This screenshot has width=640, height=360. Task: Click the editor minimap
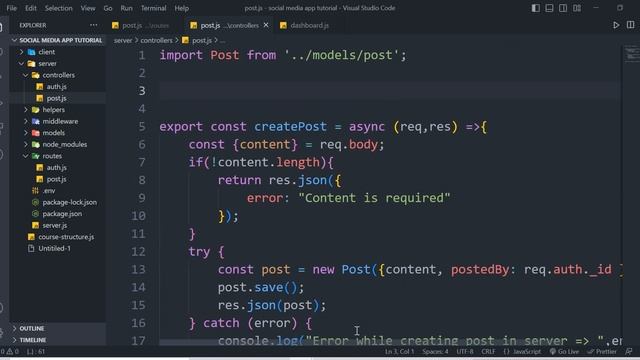(x=632, y=54)
